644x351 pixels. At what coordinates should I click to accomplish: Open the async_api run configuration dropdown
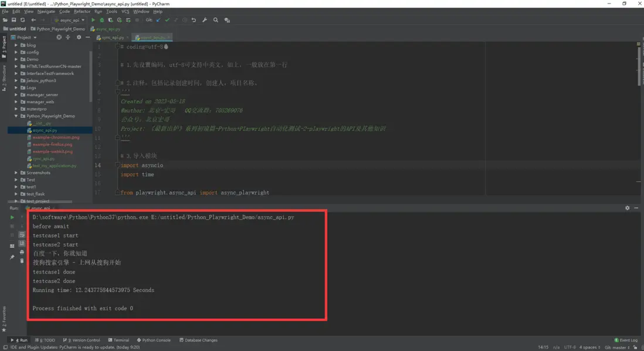click(69, 20)
